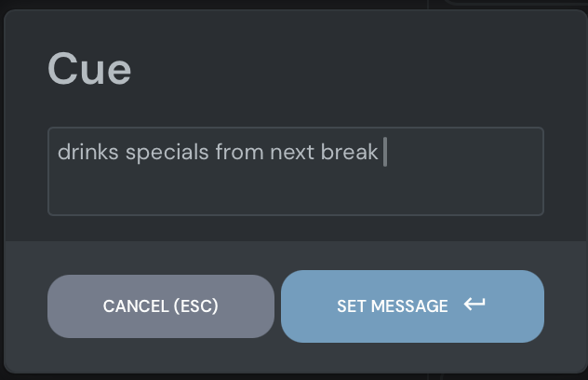This screenshot has width=588, height=380.
Task: Click the empty right end of message field
Action: (493, 152)
